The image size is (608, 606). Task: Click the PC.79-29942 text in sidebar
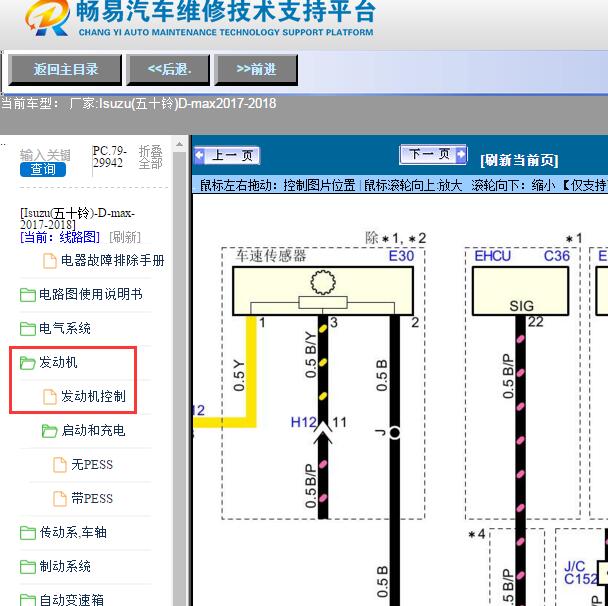(x=110, y=157)
